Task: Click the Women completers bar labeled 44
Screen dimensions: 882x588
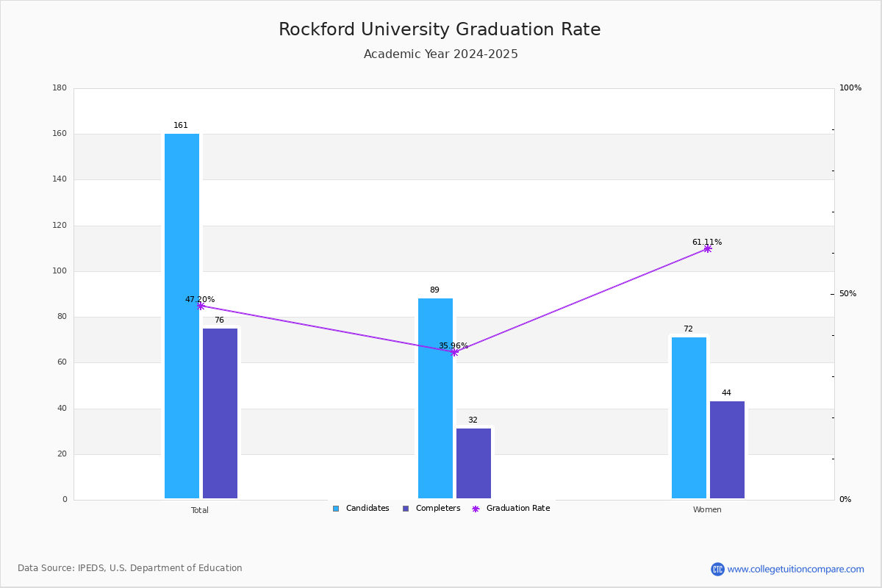Action: click(x=727, y=450)
